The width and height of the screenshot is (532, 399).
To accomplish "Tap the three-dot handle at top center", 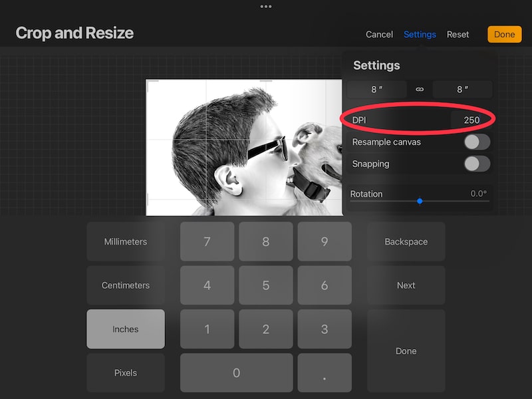I will [266, 8].
